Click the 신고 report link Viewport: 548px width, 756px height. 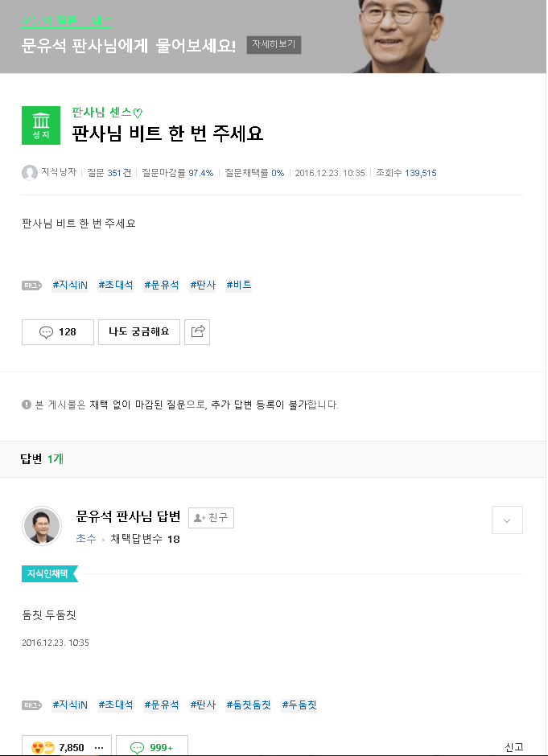[x=513, y=747]
